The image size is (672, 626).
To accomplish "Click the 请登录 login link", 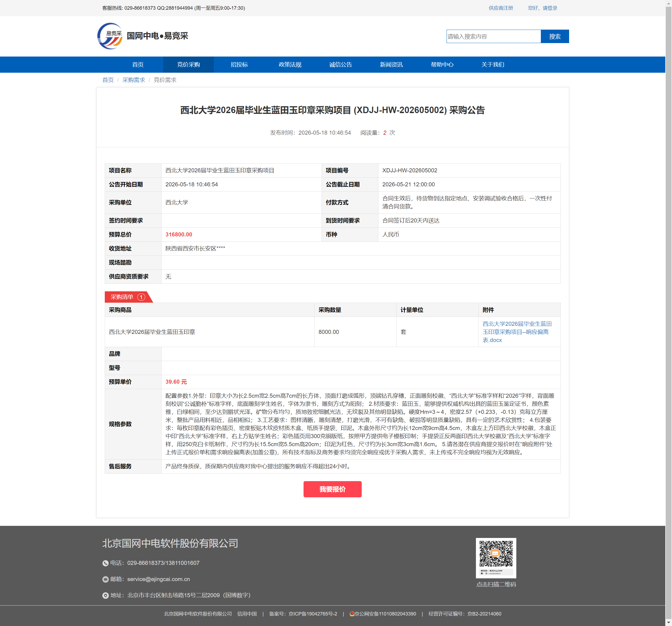I will pyautogui.click(x=550, y=8).
